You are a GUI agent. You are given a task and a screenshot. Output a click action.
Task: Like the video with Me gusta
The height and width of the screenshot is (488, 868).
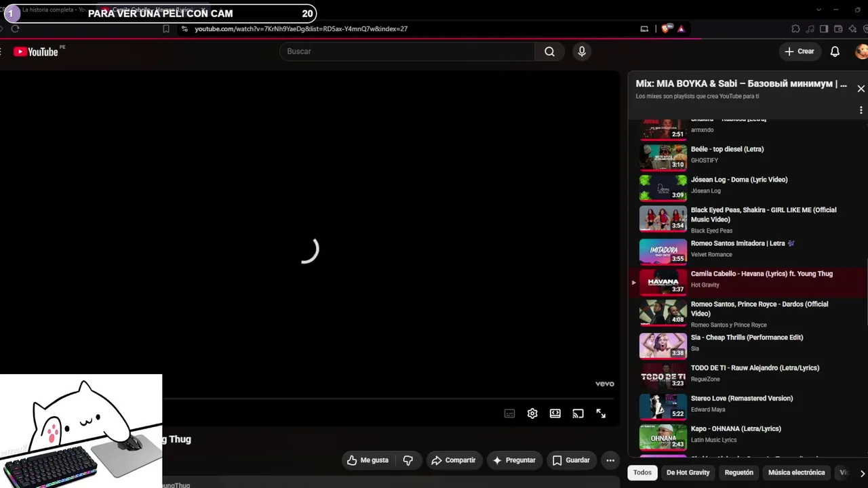point(368,460)
